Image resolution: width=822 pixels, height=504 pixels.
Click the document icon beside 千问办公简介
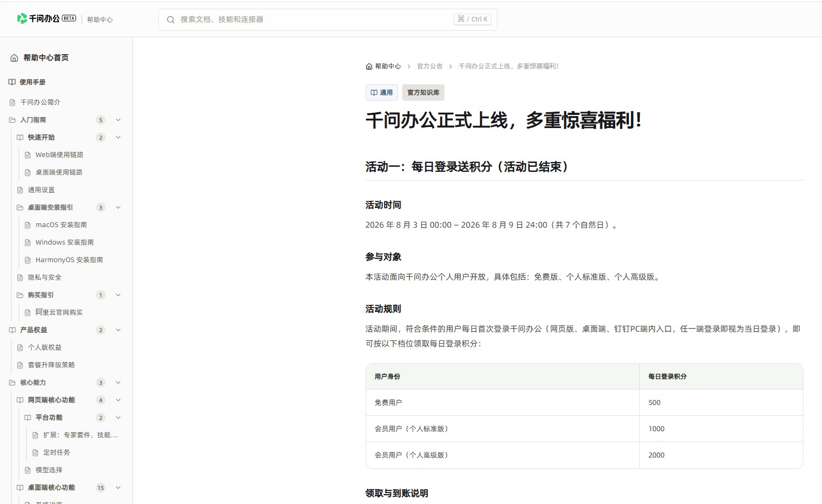point(13,102)
